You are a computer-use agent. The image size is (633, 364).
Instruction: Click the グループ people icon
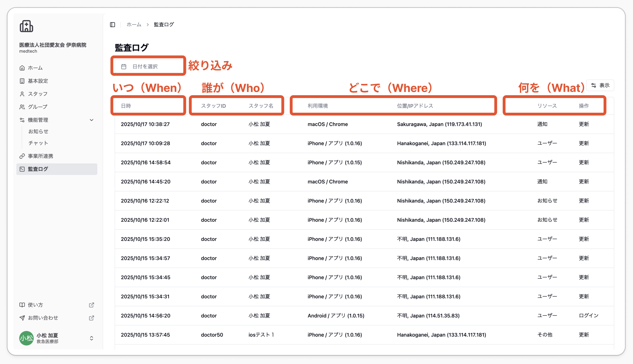click(x=22, y=107)
